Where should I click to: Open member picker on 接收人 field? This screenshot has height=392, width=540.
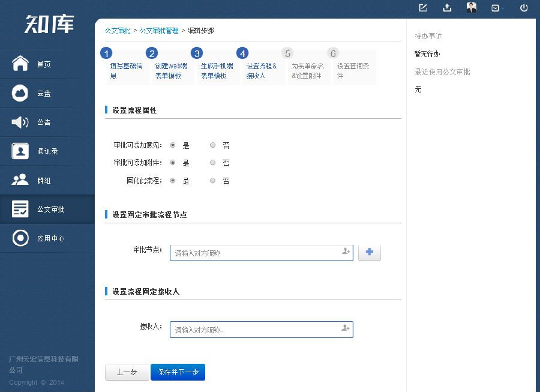[346, 329]
